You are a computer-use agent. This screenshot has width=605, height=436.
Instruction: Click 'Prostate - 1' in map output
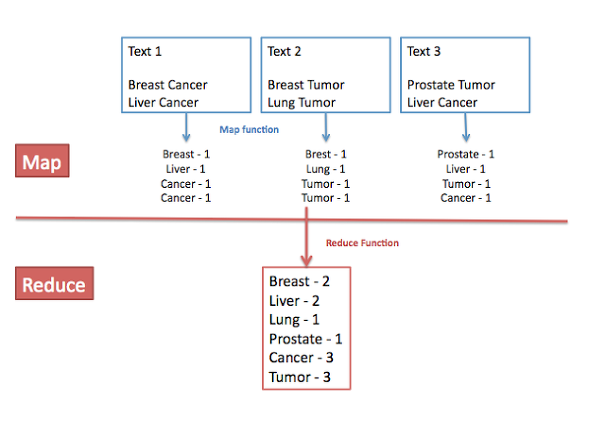click(x=466, y=154)
